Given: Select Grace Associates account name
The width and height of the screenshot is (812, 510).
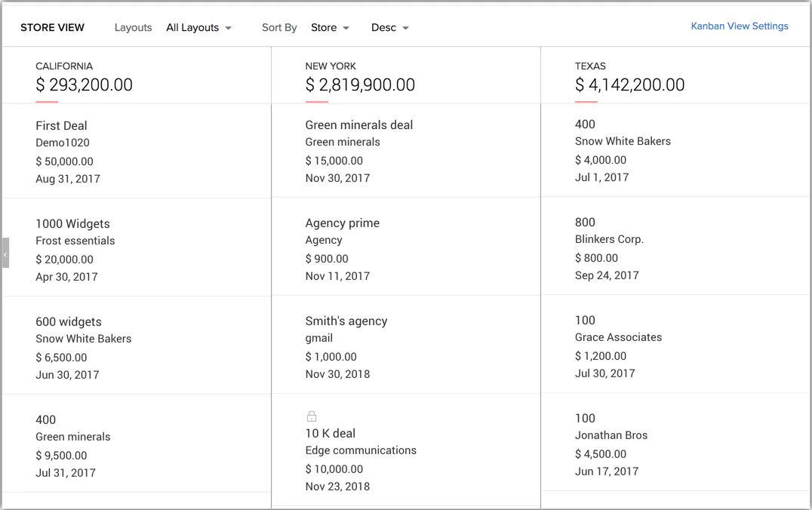Looking at the screenshot, I should click(618, 337).
